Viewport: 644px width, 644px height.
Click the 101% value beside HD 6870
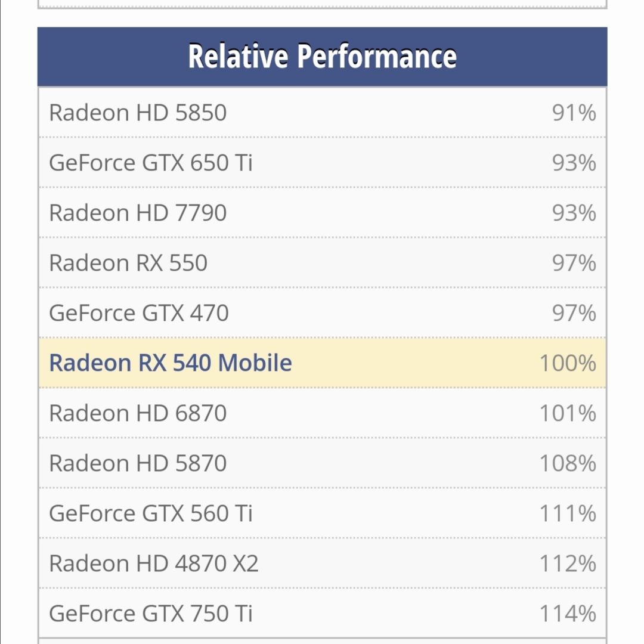(567, 413)
